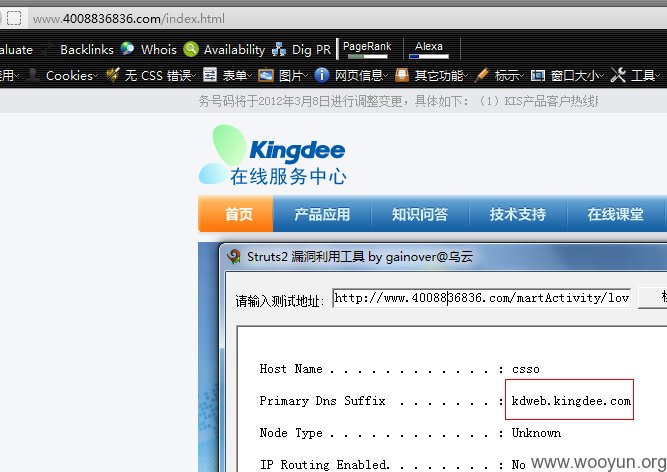Click the CSS error pencil icon
Image resolution: width=667 pixels, height=472 pixels.
(113, 75)
